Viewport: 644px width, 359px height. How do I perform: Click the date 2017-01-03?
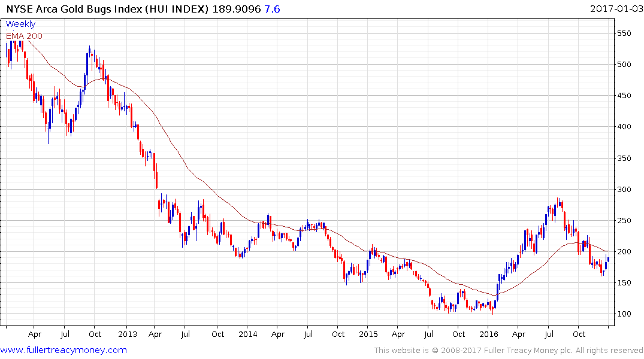click(x=616, y=8)
